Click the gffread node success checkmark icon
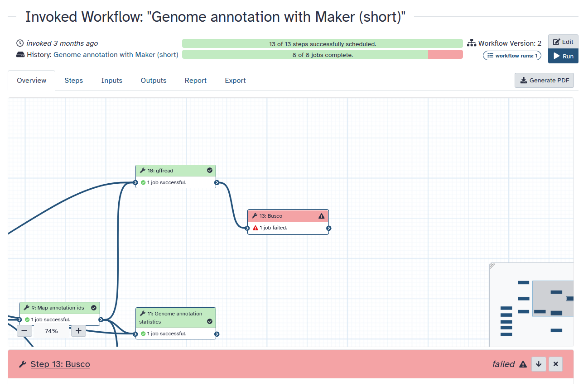Screen dimensions: 588x391 point(210,171)
